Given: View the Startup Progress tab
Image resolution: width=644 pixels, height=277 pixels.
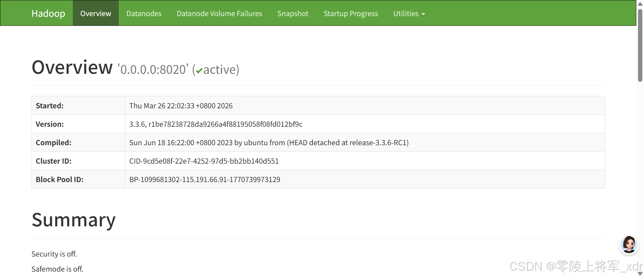Looking at the screenshot, I should coord(351,13).
